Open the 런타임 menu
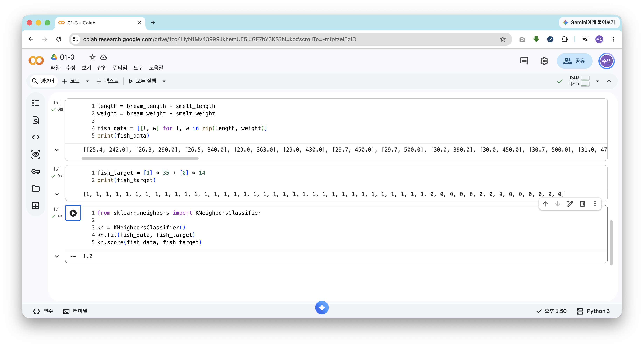The height and width of the screenshot is (347, 644). [120, 68]
